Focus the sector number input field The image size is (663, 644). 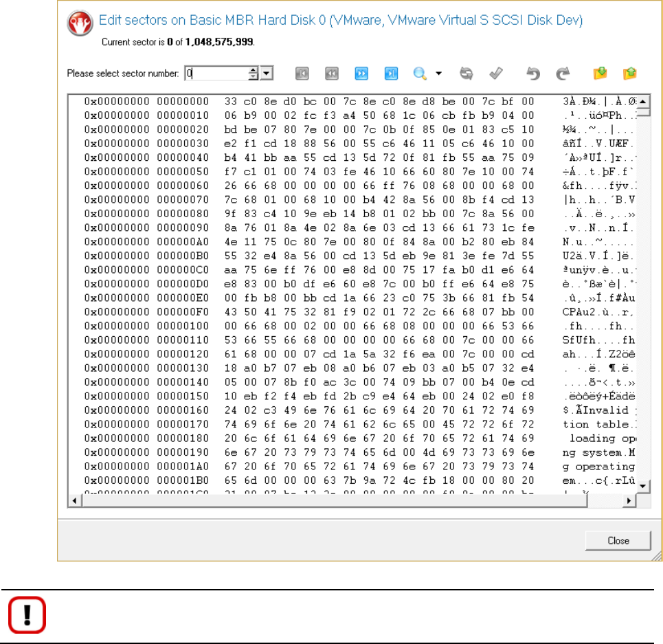(216, 74)
